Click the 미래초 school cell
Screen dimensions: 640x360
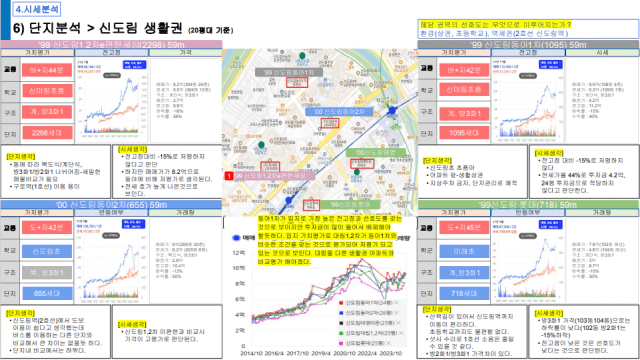(464, 251)
